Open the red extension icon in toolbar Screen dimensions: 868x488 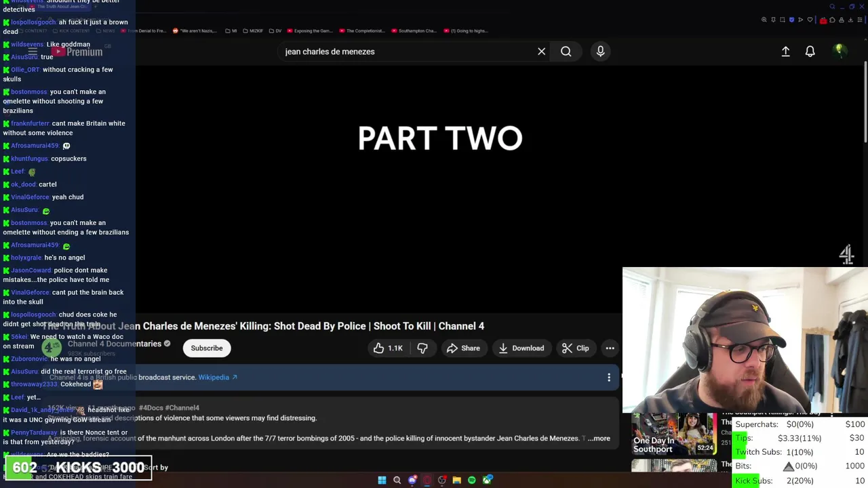tap(823, 20)
